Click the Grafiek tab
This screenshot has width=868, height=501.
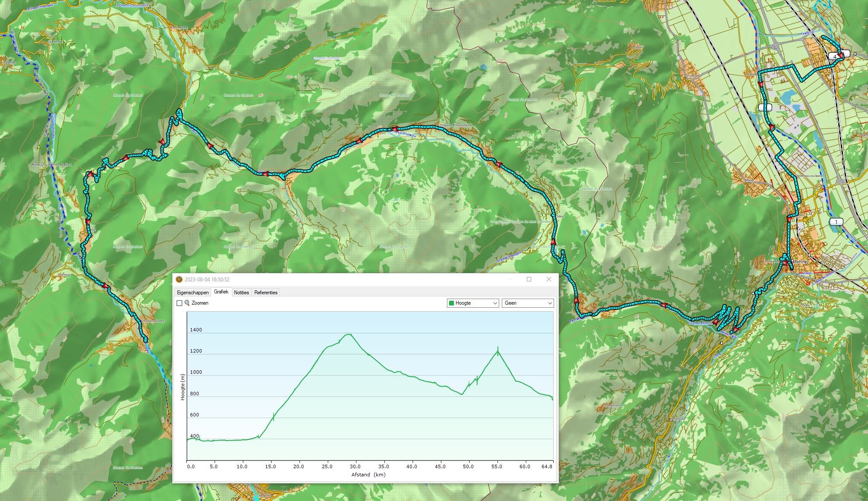click(x=221, y=292)
